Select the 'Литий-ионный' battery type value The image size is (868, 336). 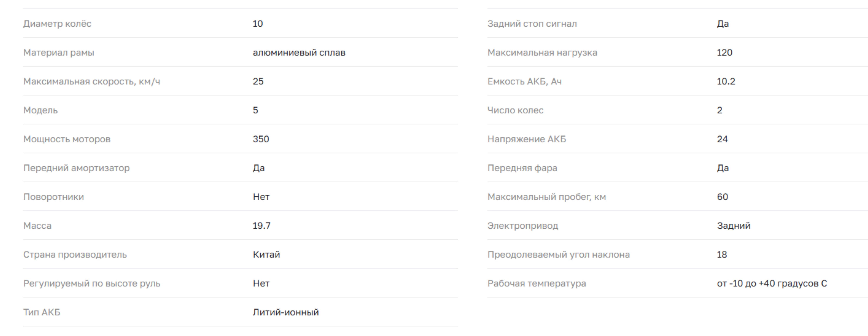coord(286,312)
